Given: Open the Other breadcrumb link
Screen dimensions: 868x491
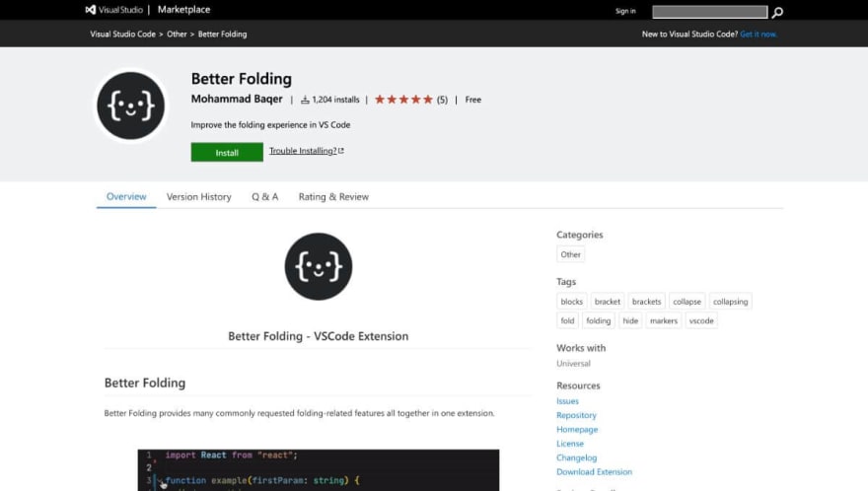Looking at the screenshot, I should 177,34.
